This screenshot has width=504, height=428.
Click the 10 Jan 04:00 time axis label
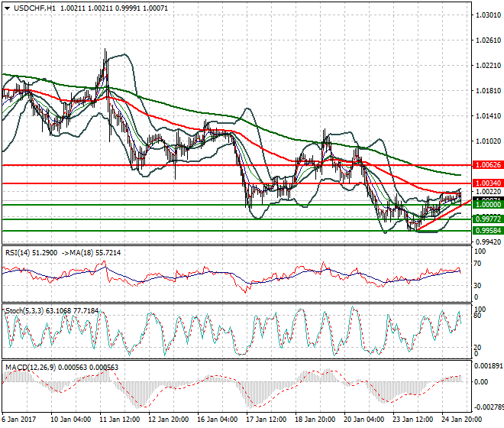tap(71, 420)
